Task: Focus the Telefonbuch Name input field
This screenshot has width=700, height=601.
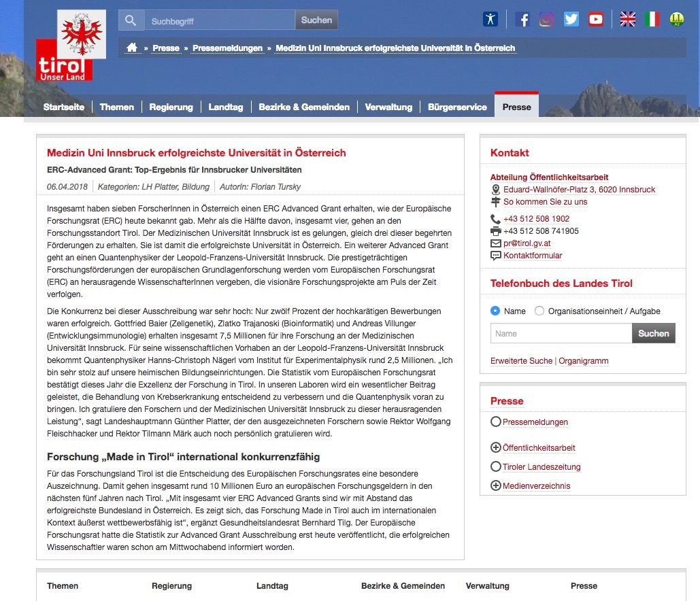Action: click(561, 333)
